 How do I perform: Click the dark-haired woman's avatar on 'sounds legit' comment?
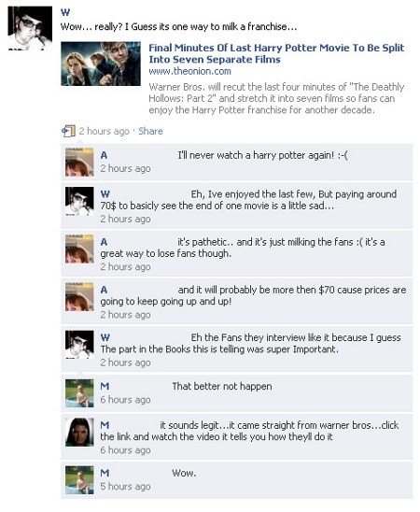(x=79, y=432)
